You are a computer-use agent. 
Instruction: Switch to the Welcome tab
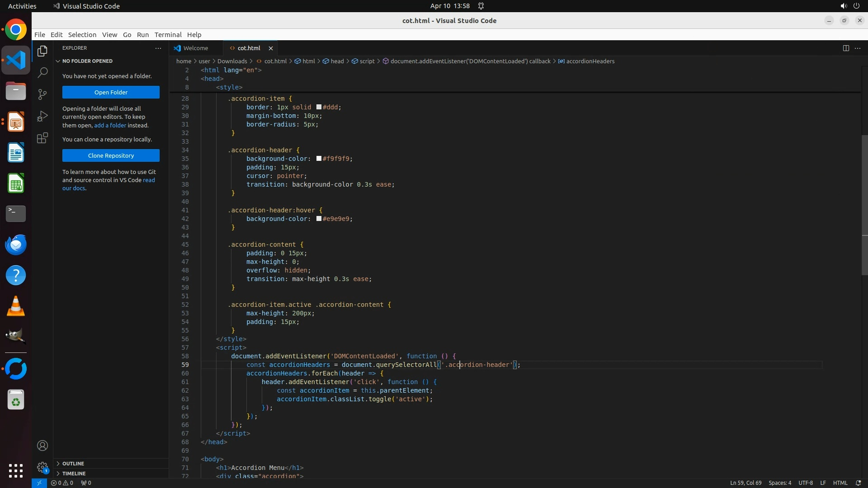[x=195, y=48]
